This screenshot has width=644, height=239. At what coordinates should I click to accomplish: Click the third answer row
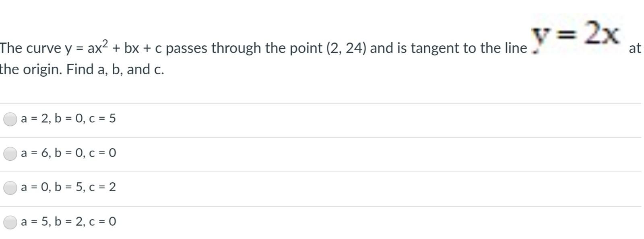point(282,187)
